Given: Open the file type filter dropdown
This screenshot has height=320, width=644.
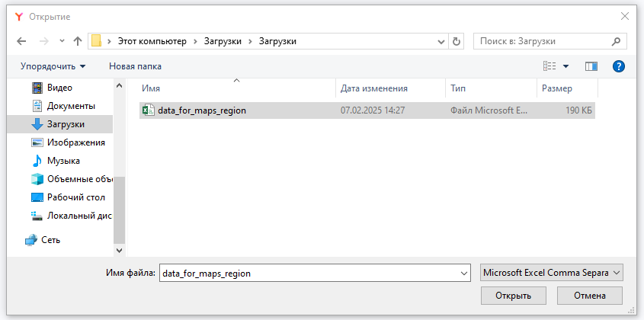Looking at the screenshot, I should tap(552, 272).
